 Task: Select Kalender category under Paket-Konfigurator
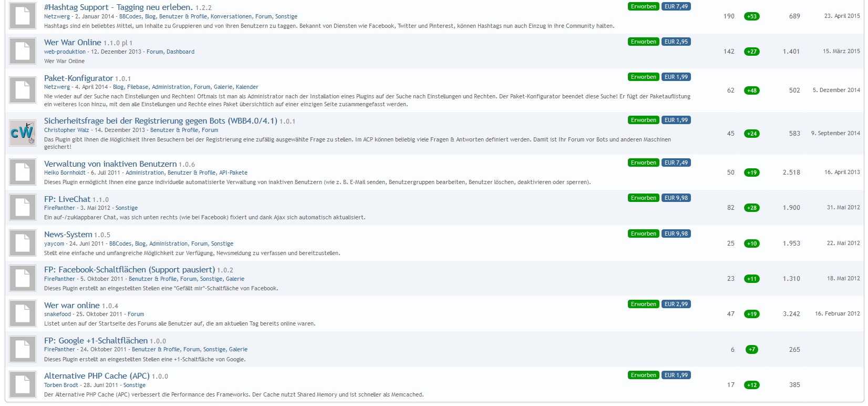247,87
